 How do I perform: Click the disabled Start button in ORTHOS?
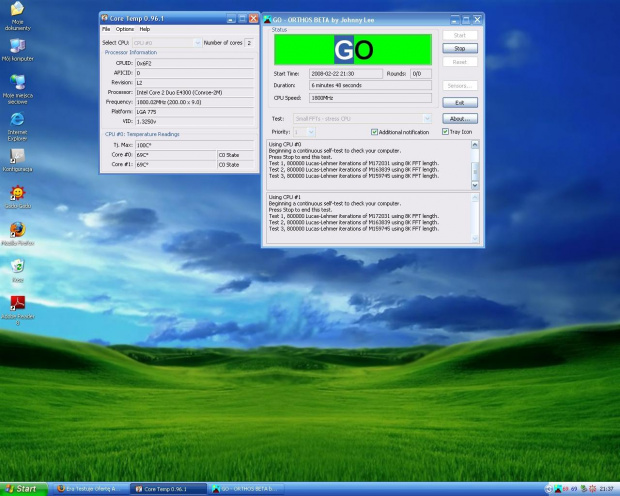[460, 35]
